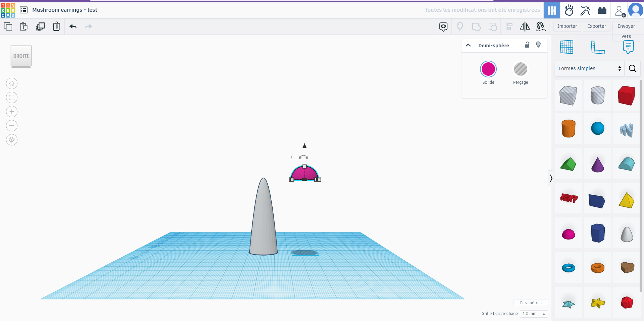Select the yellow pyramid shape

pos(627,200)
